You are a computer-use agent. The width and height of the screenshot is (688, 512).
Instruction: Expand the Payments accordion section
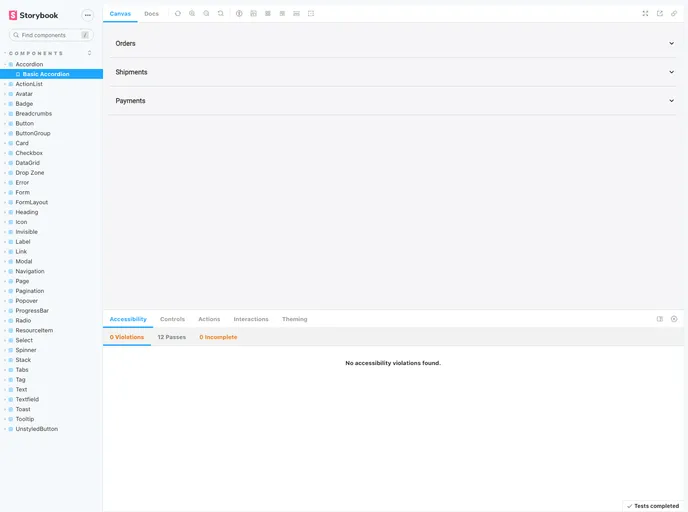click(395, 101)
